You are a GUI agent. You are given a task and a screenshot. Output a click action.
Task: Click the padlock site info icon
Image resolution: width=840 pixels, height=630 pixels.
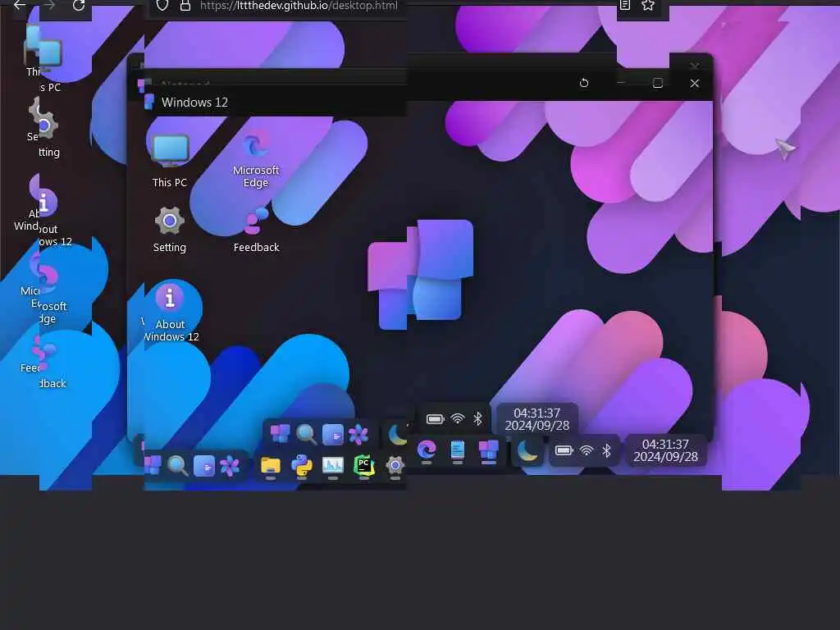click(185, 6)
